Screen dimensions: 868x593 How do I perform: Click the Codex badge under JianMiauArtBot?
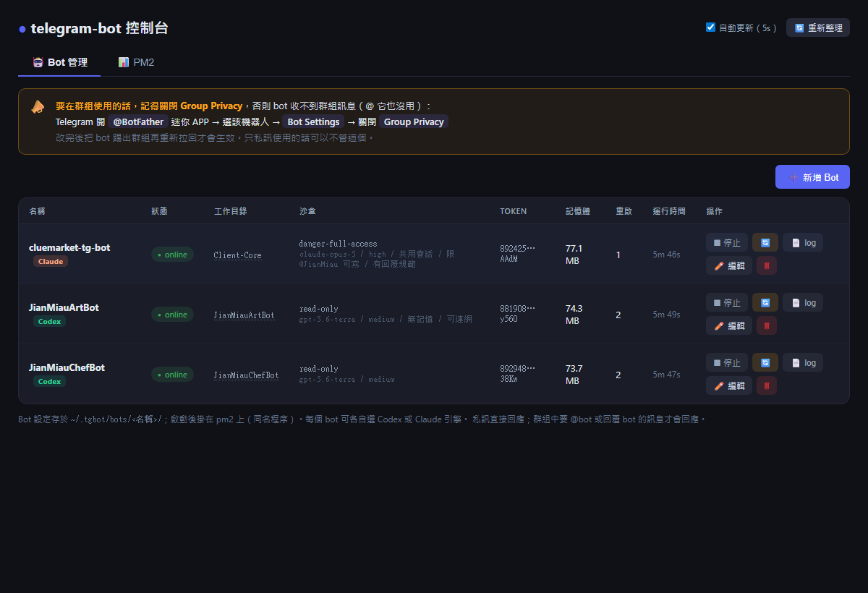49,321
